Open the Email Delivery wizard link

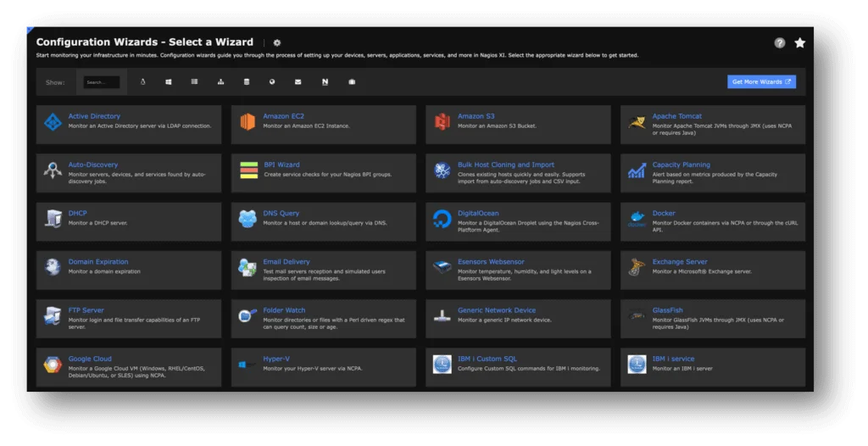(x=287, y=261)
